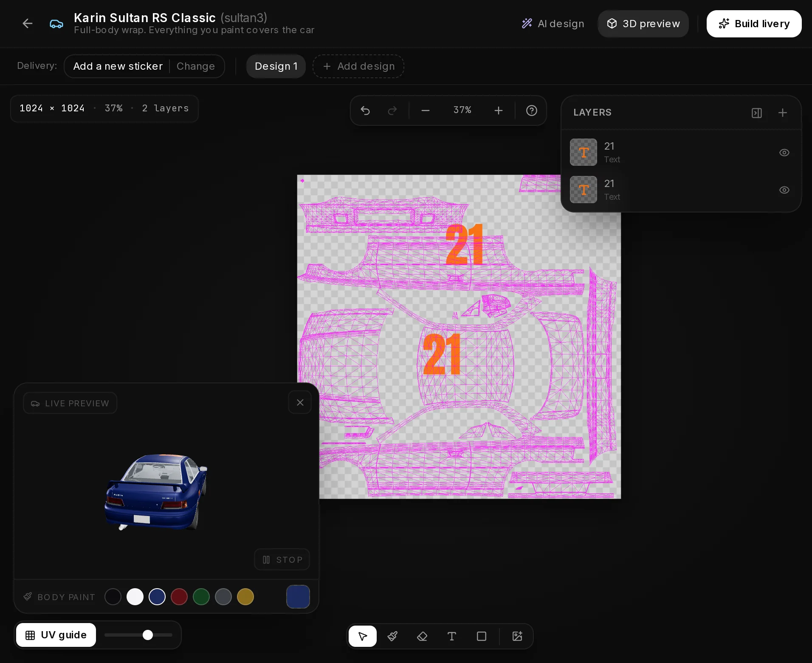Hide the top 21 text layer
This screenshot has height=663, width=812.
click(x=784, y=153)
